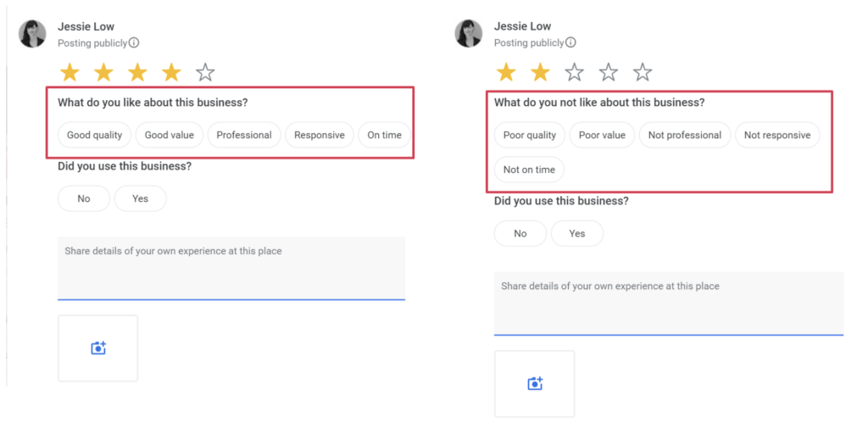The height and width of the screenshot is (429, 868).
Task: Select the Not professional chip
Action: tap(685, 135)
